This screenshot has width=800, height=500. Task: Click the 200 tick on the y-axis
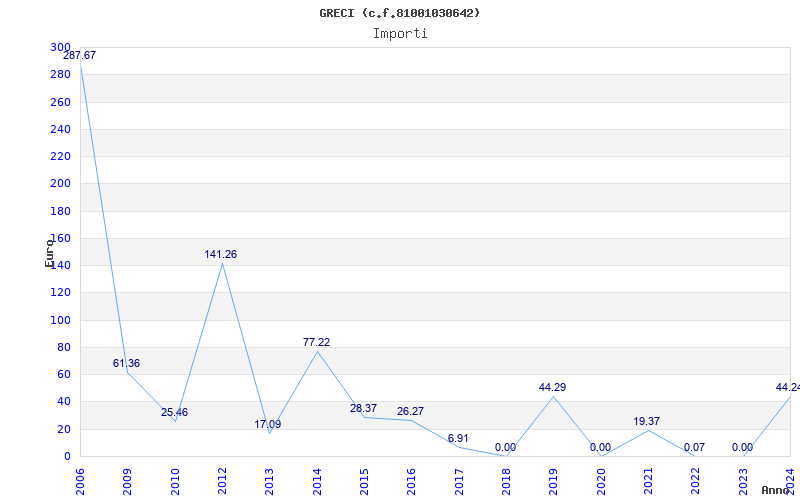click(60, 184)
